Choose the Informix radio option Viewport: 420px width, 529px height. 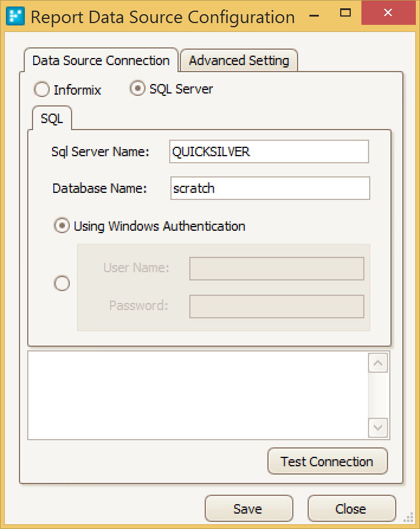(x=42, y=90)
